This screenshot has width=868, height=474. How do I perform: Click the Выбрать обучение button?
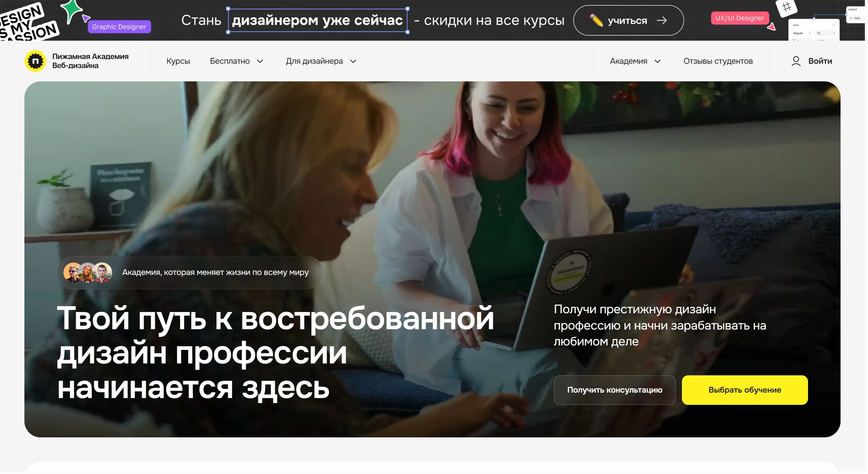point(745,390)
